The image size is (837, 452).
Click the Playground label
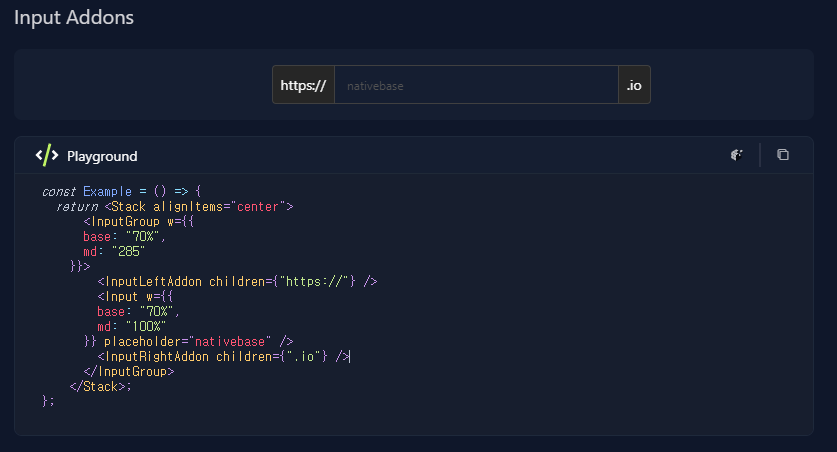pyautogui.click(x=102, y=156)
